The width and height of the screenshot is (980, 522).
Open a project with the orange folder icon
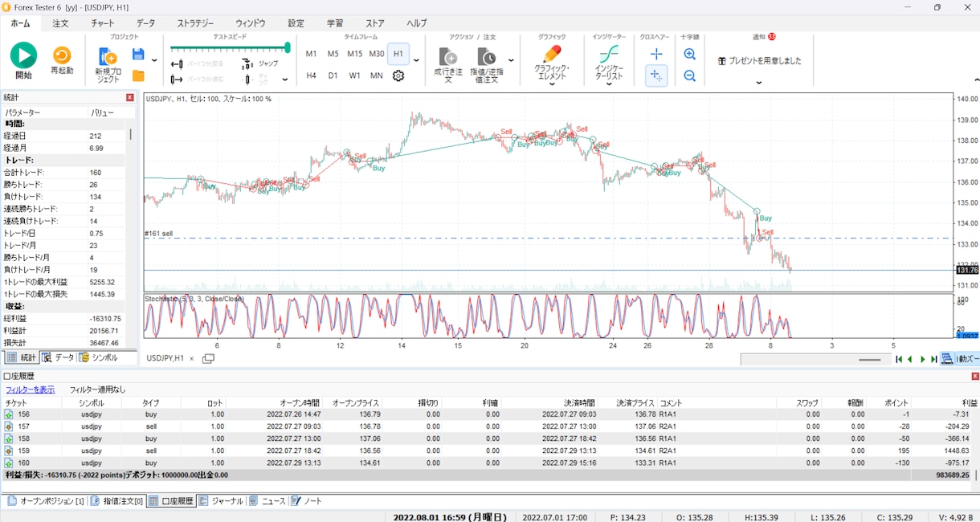click(x=138, y=75)
